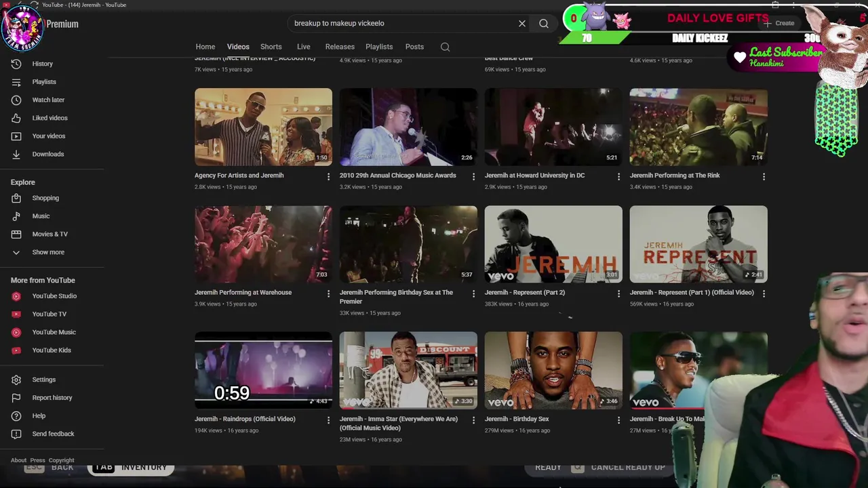
Task: Open options for Jeremih - Birthday Sex
Action: click(618, 420)
